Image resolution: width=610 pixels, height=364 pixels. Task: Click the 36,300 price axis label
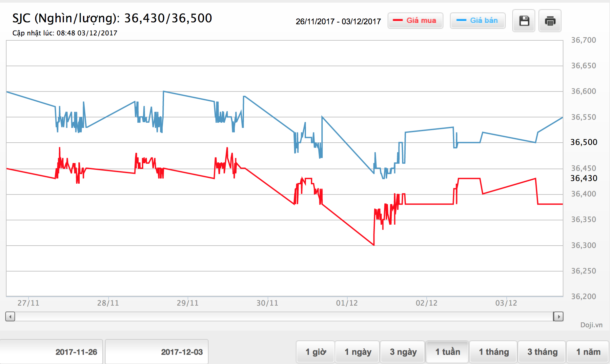[584, 245]
